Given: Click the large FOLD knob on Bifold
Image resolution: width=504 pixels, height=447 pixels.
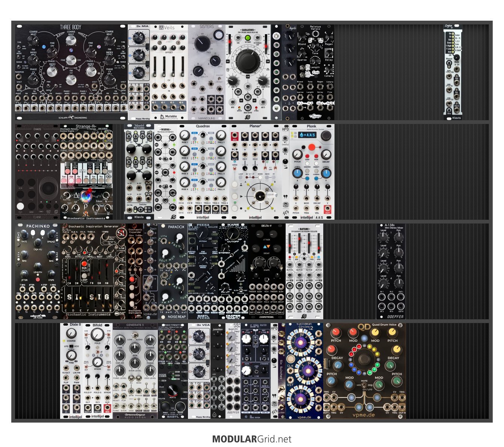Looking at the screenshot, I should [x=97, y=334].
